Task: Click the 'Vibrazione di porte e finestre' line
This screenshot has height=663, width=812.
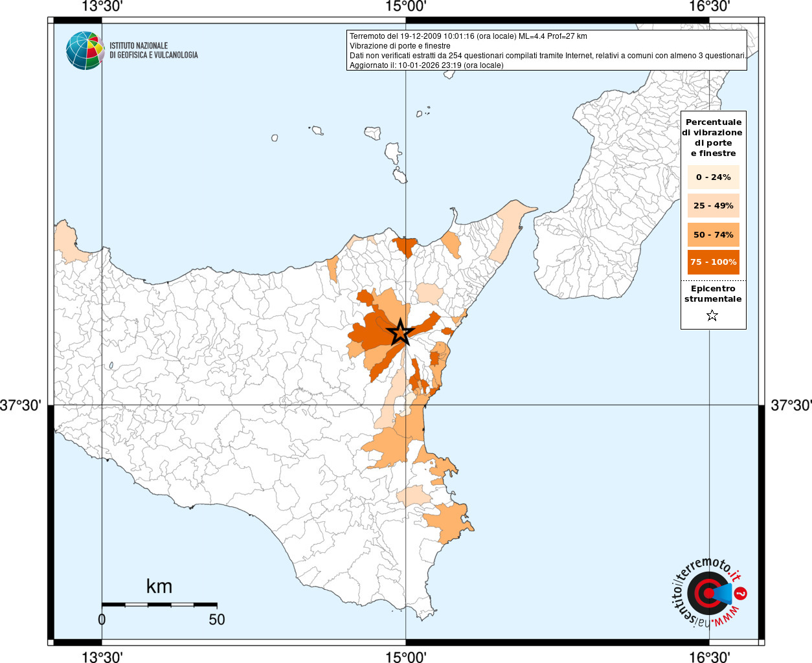Action: coord(400,46)
